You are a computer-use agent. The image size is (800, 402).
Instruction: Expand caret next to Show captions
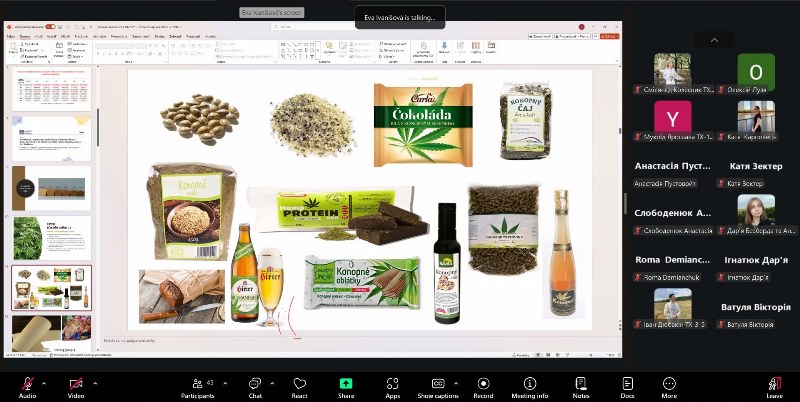(456, 383)
